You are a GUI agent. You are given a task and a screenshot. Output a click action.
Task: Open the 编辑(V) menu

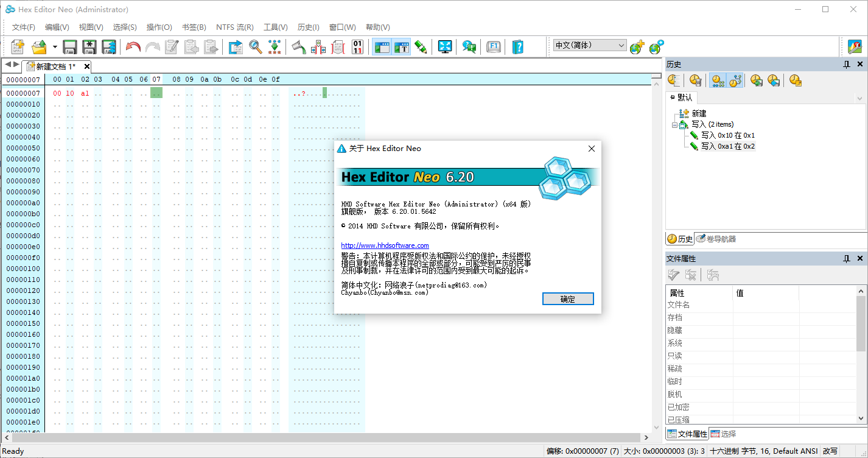coord(57,27)
